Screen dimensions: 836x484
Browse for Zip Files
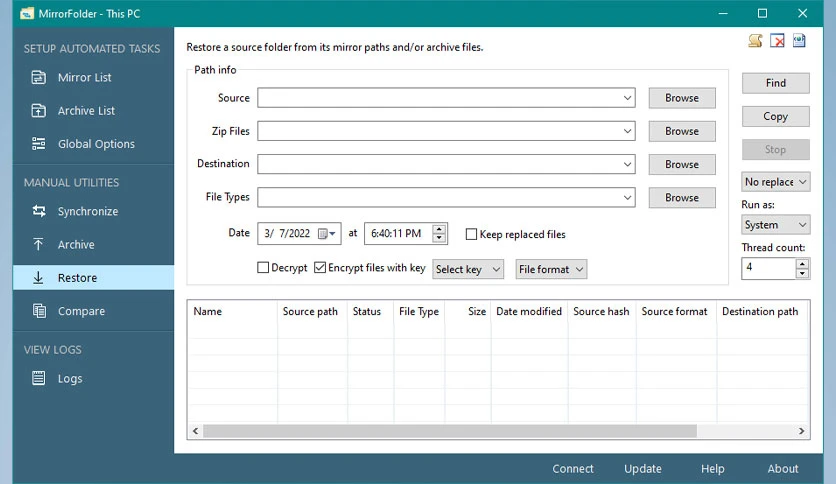682,131
